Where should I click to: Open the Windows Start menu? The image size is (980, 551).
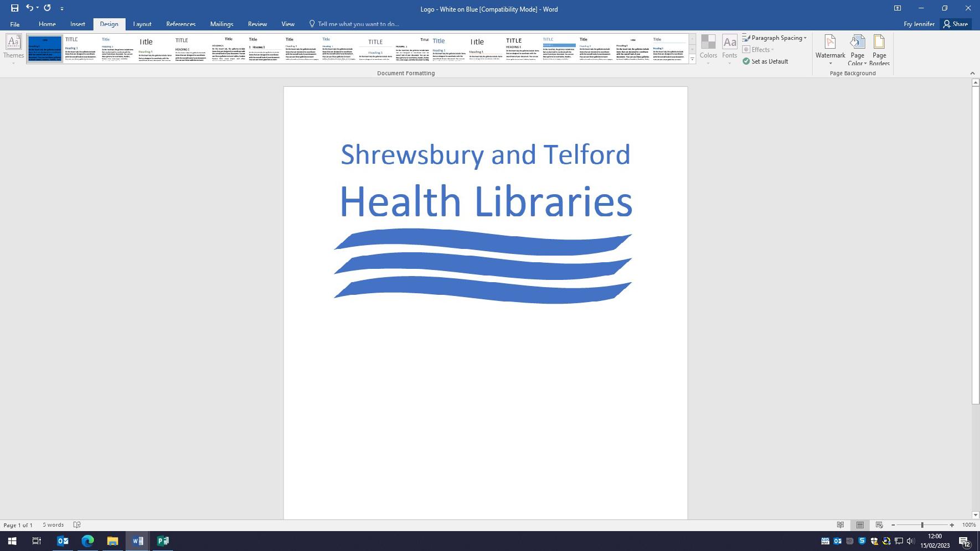coord(12,541)
